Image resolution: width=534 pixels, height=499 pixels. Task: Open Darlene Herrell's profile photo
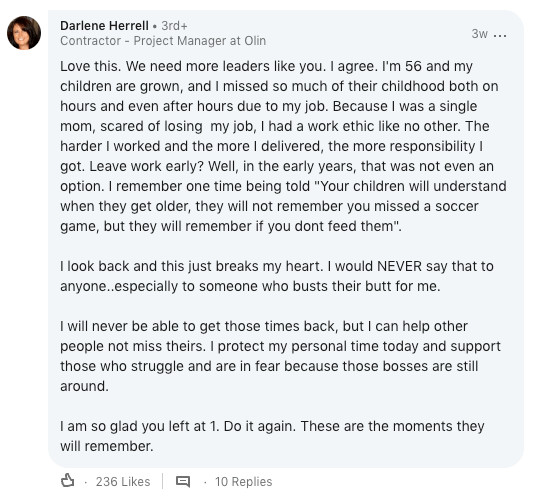click(x=24, y=33)
